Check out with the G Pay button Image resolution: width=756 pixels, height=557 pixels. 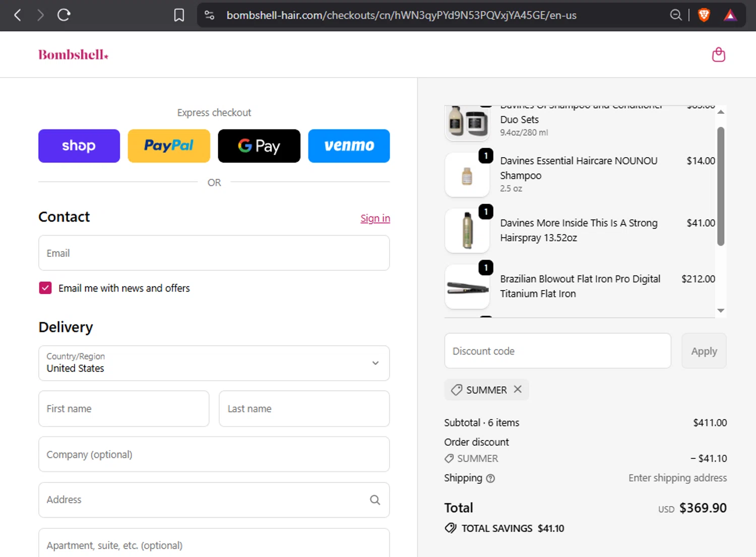[x=259, y=146]
